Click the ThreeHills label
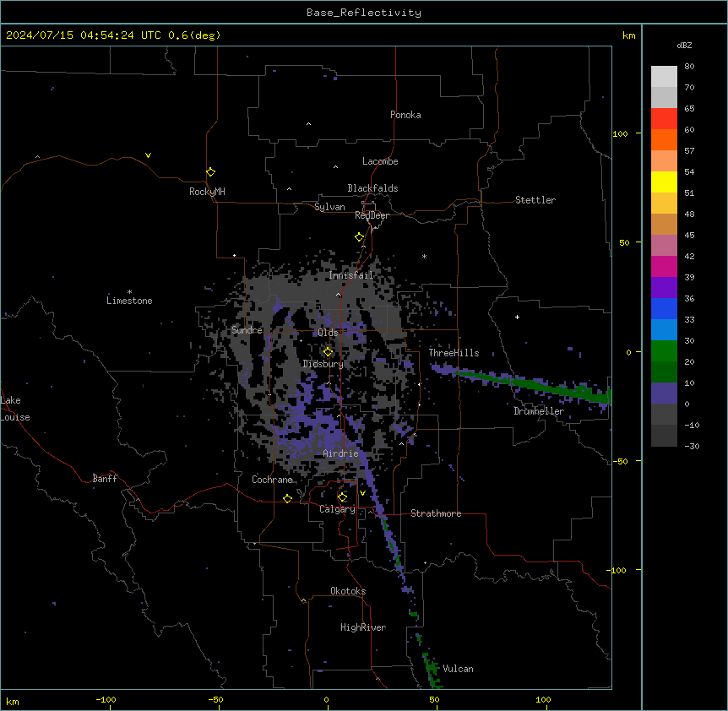 [454, 353]
